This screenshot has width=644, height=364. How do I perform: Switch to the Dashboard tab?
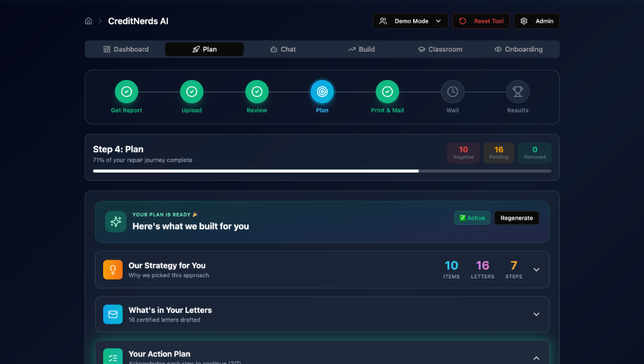[126, 49]
